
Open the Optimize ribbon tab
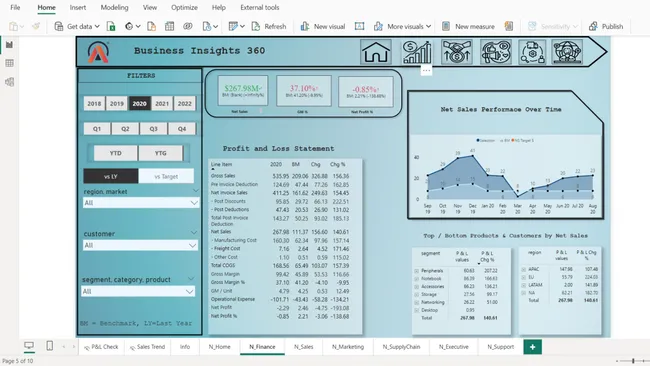point(184,7)
